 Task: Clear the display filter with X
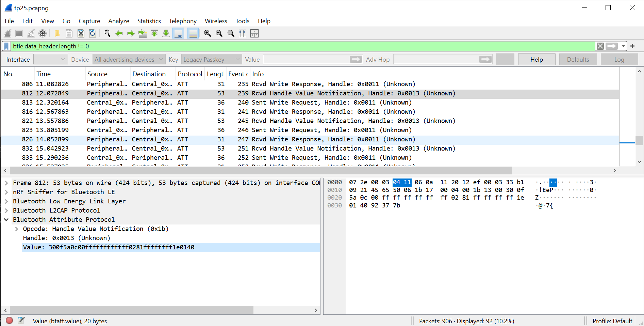[x=600, y=46]
